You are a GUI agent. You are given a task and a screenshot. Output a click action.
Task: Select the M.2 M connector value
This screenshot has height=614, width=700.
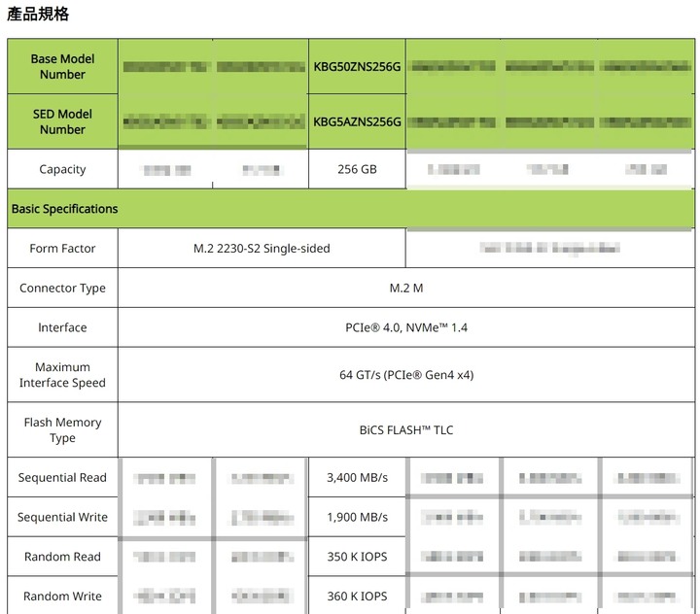coord(406,288)
